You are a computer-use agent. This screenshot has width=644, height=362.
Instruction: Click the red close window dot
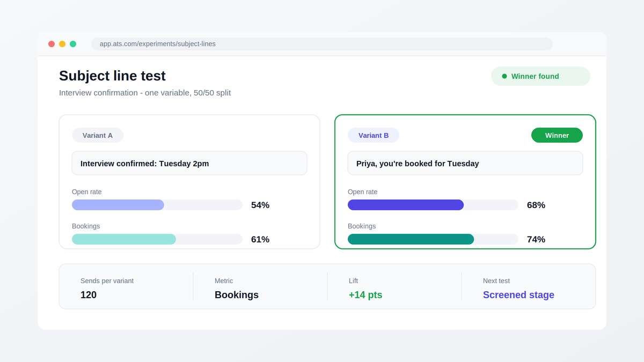[52, 44]
